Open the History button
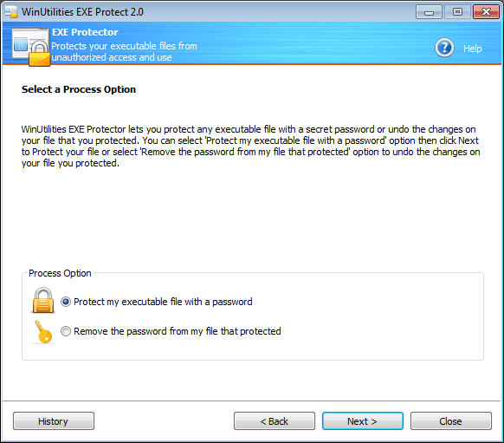 pyautogui.click(x=54, y=420)
